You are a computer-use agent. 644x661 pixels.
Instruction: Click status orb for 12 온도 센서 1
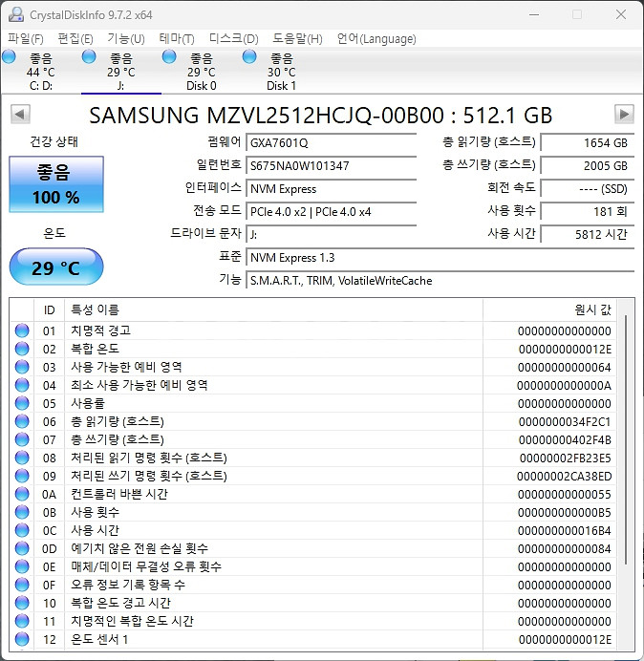(22, 639)
